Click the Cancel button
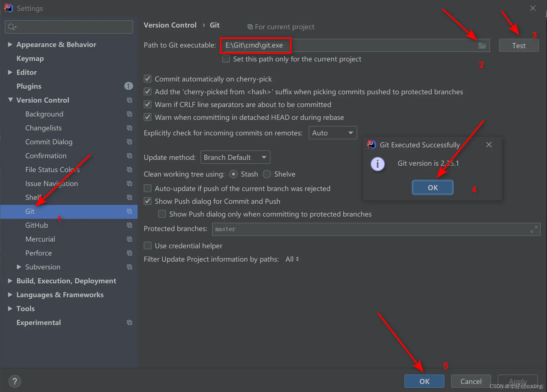Viewport: 547px width, 392px height. pos(471,381)
